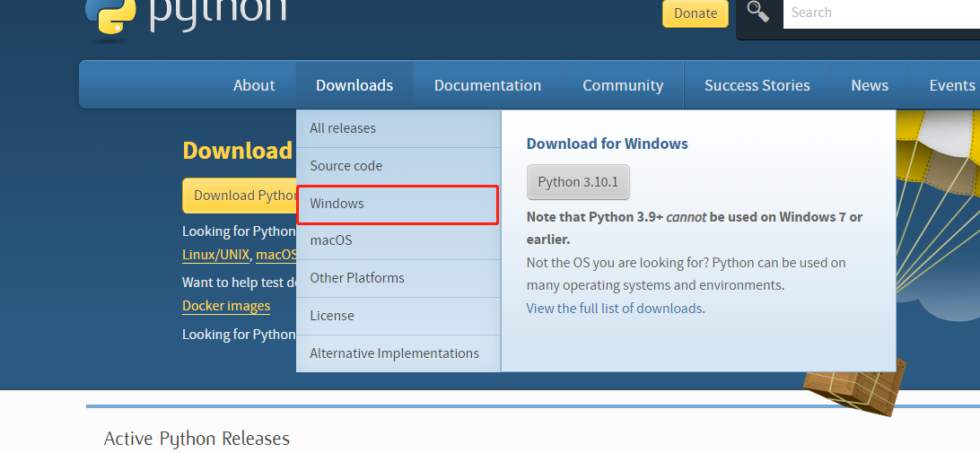The height and width of the screenshot is (453, 980).
Task: Open the Success Stories menu
Action: pos(757,85)
